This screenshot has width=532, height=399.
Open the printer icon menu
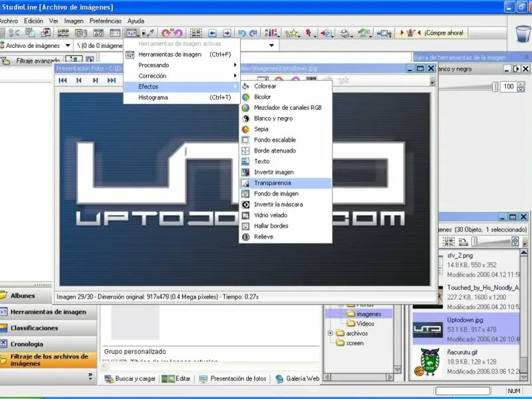point(346,33)
